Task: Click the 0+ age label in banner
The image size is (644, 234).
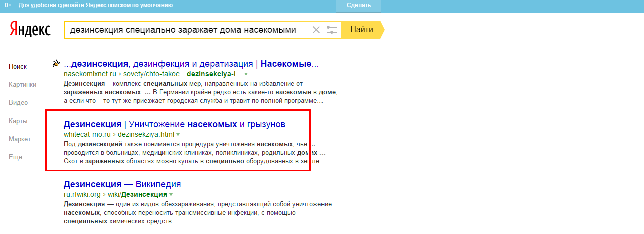Action: tap(8, 5)
